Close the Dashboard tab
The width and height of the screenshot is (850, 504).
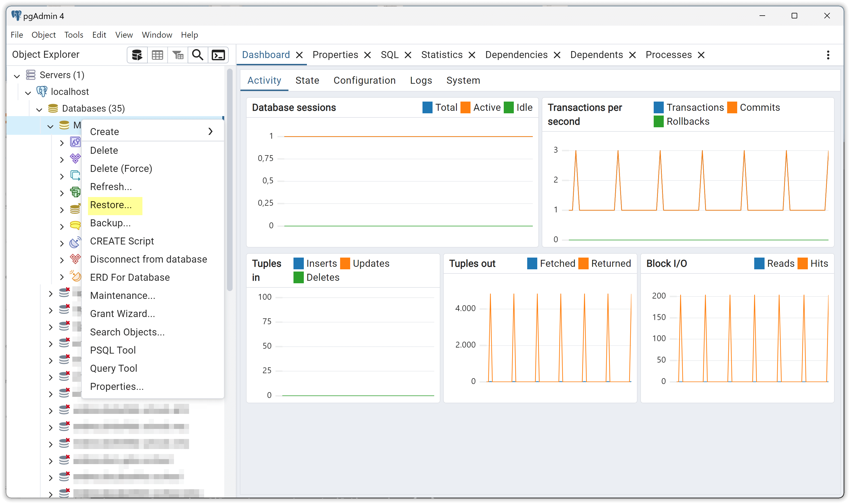tap(299, 55)
